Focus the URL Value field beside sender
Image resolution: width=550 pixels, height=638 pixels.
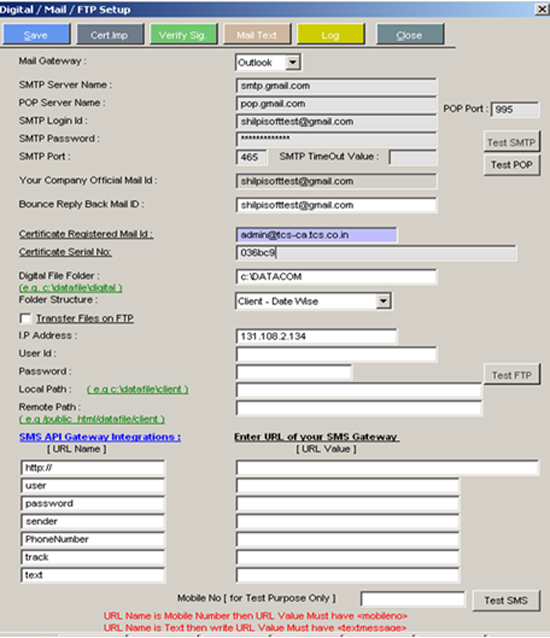(x=347, y=522)
